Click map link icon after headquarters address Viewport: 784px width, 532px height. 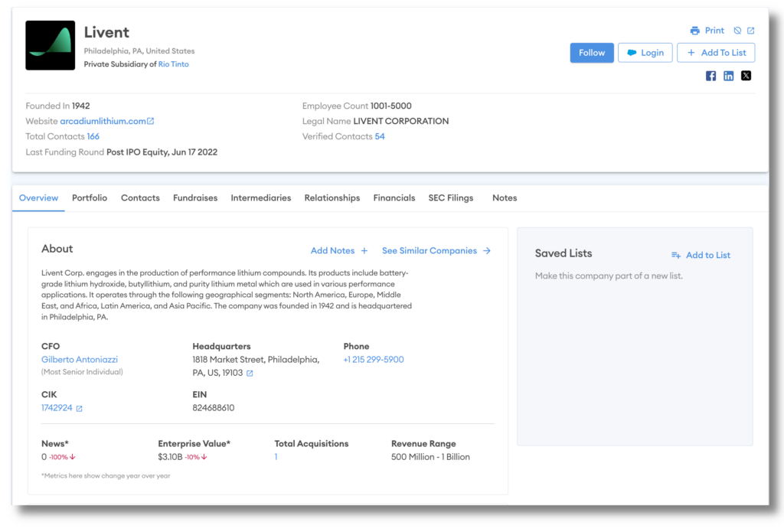[250, 373]
